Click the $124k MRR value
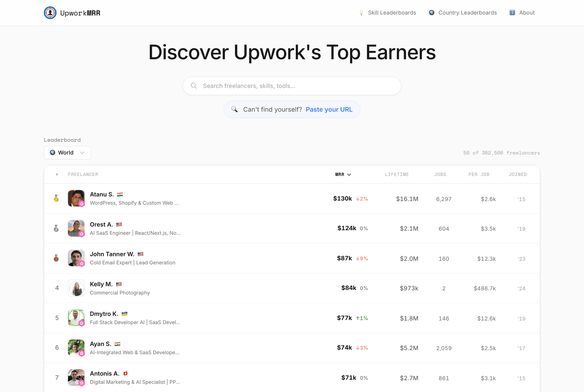 [347, 228]
